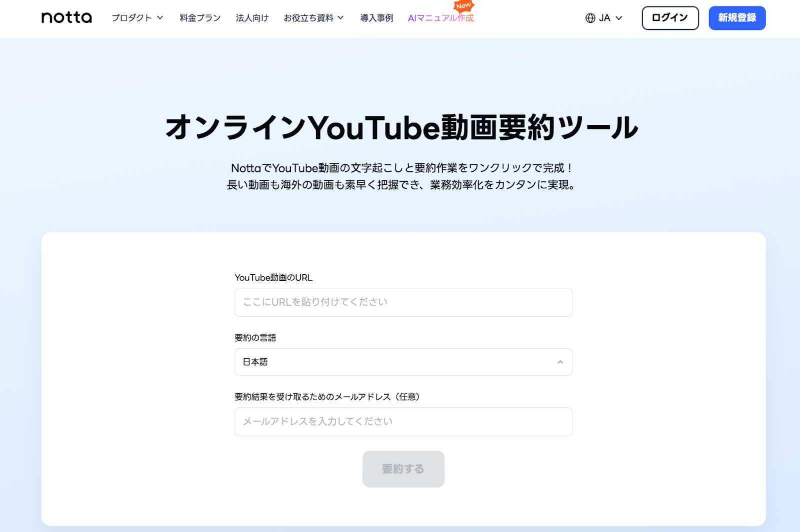800x532 pixels.
Task: Click the caret in 日本語 selector
Action: click(560, 362)
